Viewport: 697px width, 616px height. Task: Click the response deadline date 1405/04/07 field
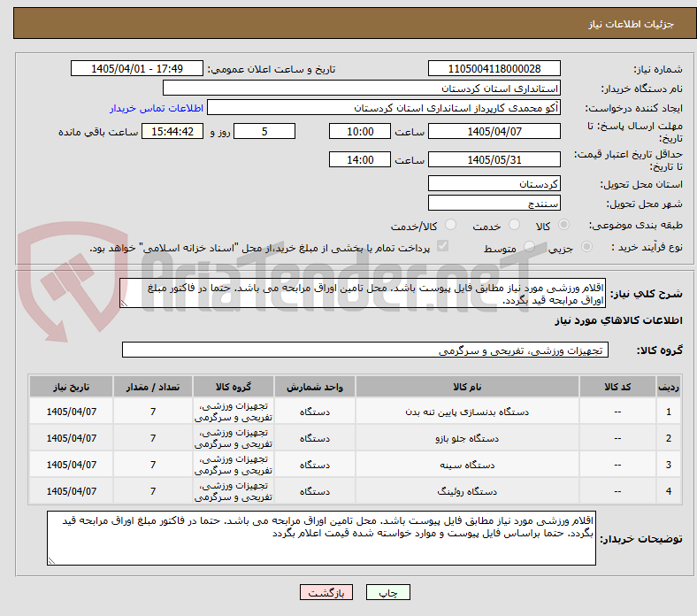point(494,131)
